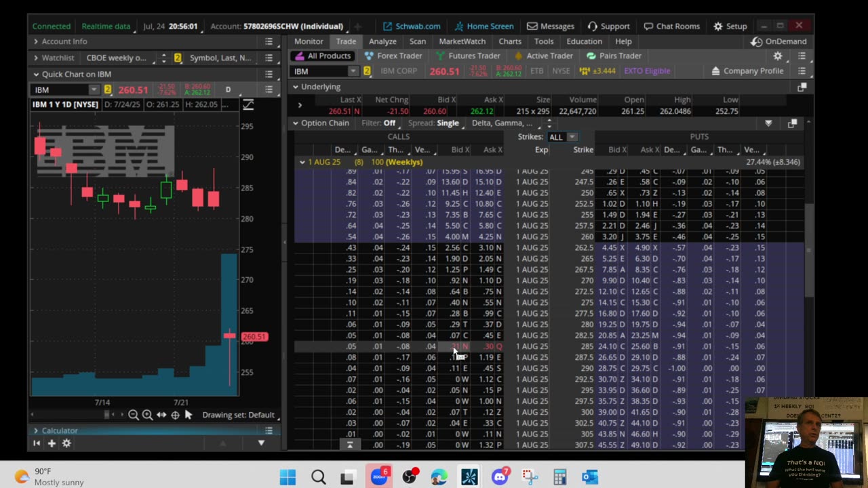Open the Messages envelope button

[x=550, y=26]
